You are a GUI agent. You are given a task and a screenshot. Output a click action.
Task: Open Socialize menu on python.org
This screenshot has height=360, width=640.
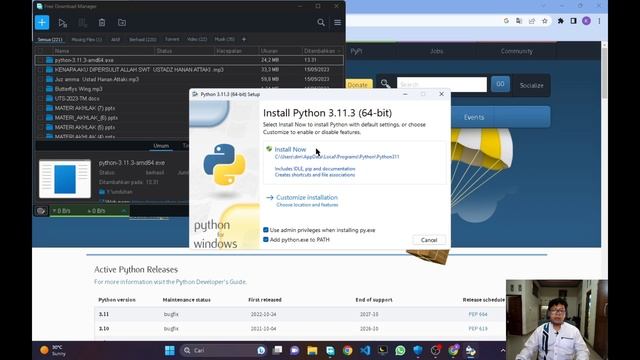(531, 85)
